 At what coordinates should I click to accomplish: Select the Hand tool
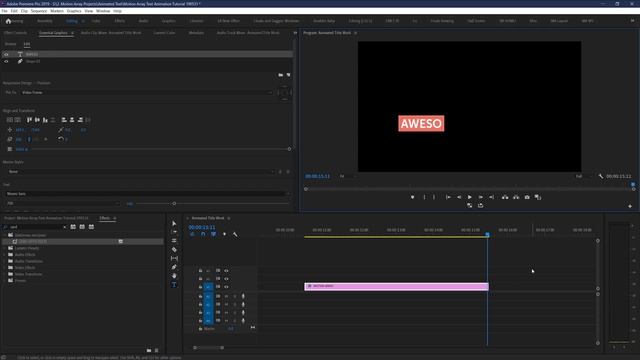tap(174, 276)
